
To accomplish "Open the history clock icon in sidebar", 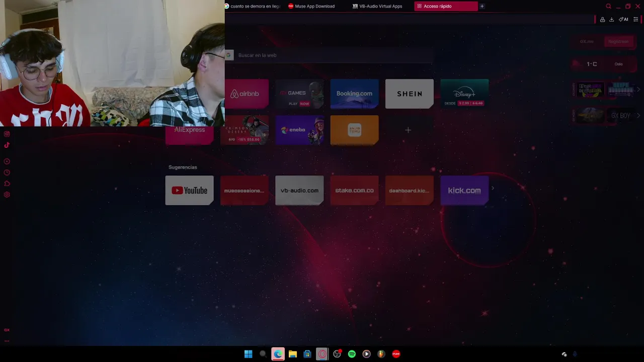I will click(x=7, y=172).
